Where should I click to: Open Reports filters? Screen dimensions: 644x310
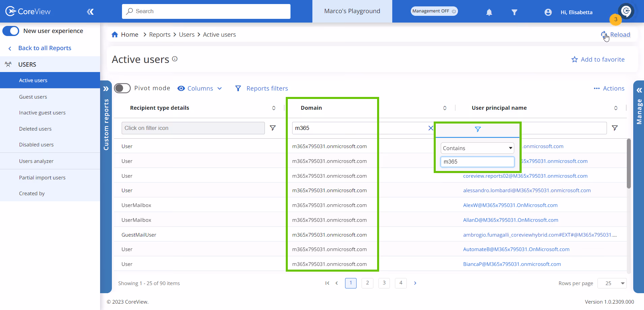pyautogui.click(x=262, y=89)
